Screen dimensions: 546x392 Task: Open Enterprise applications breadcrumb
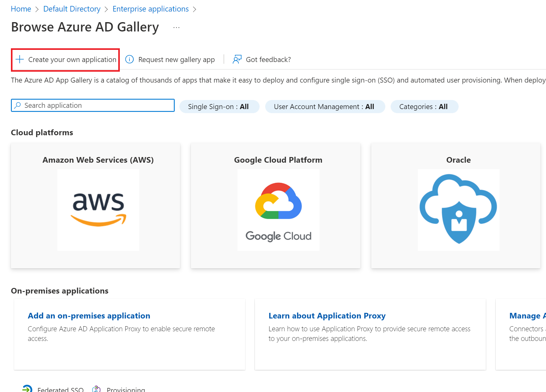151,9
